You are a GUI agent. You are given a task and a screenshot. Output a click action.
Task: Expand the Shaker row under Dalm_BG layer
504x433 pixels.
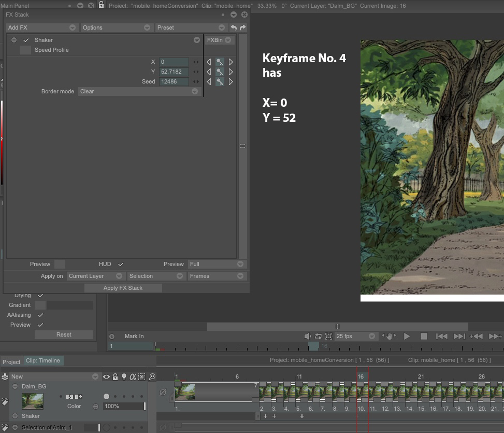pyautogui.click(x=15, y=416)
